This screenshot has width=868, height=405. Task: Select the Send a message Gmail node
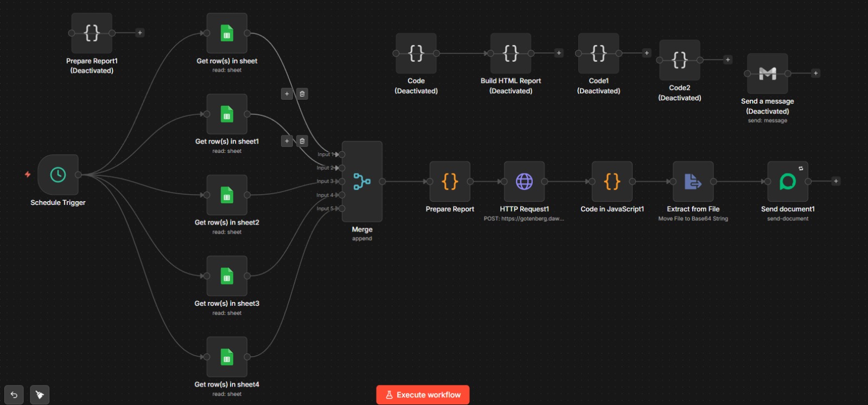pos(767,73)
